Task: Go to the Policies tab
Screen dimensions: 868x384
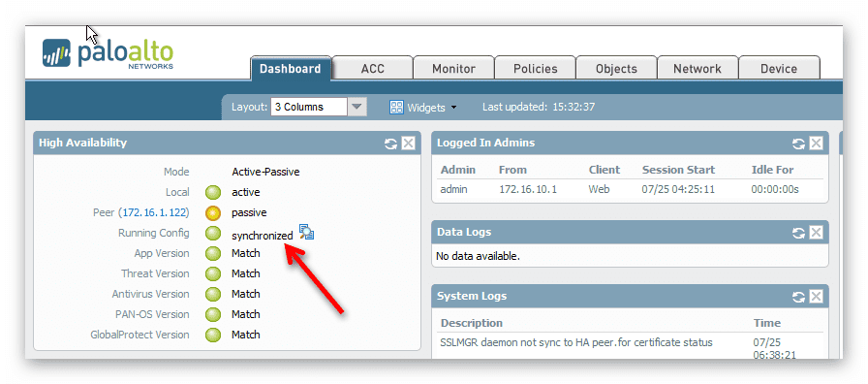Action: [x=536, y=69]
